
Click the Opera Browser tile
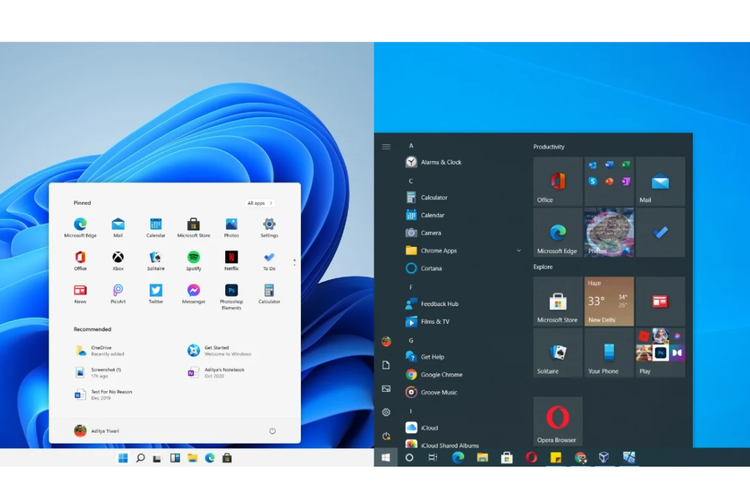pyautogui.click(x=557, y=421)
